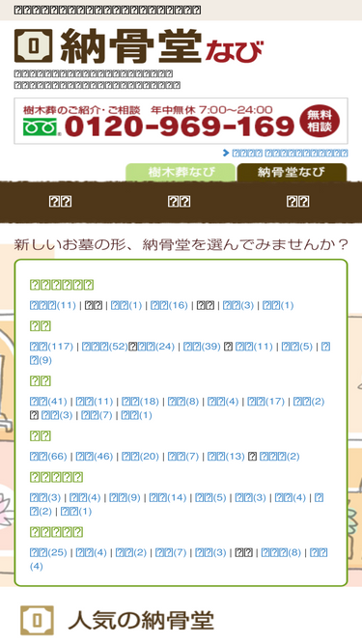This screenshot has width=362, height=644.
Task: Select the 納骨堂なび tab
Action: point(292,173)
